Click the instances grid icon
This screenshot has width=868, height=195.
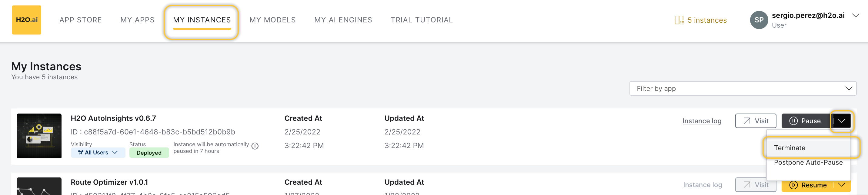679,20
